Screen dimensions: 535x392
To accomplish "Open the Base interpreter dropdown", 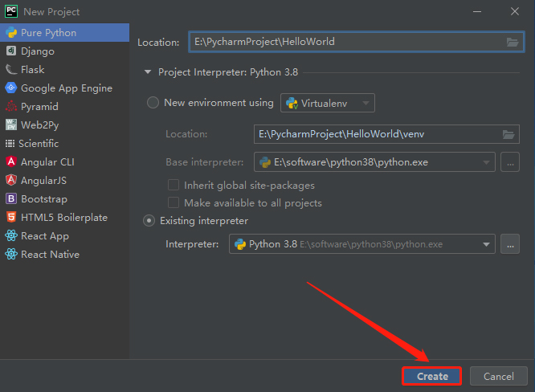I will (x=374, y=162).
